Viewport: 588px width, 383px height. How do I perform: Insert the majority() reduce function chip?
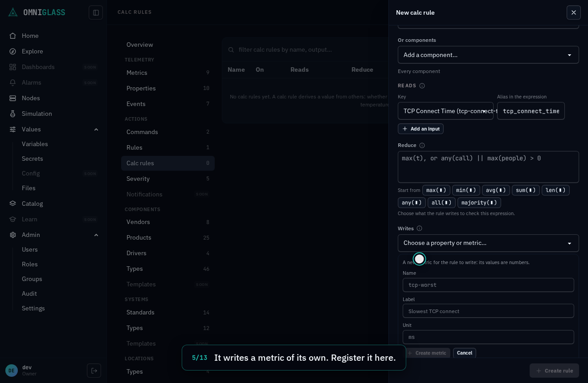pyautogui.click(x=479, y=203)
